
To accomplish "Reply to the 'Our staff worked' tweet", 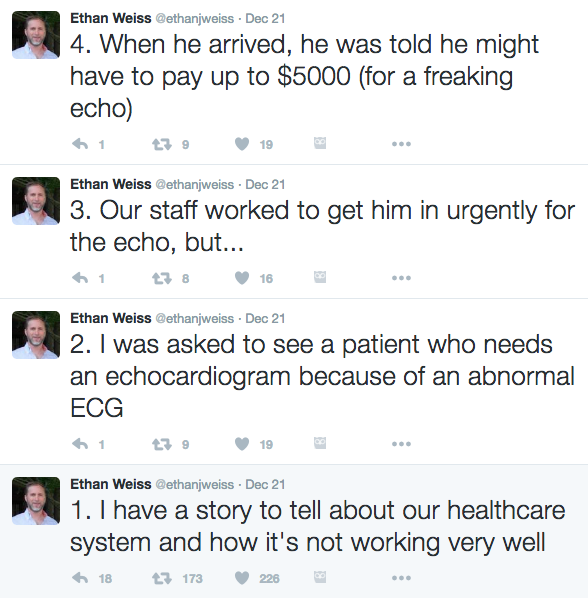I will 80,278.
